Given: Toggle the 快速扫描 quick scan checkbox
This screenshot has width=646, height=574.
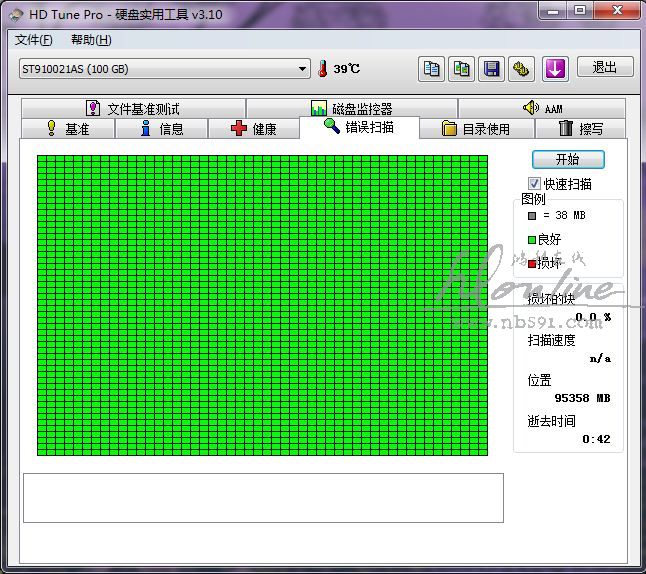Looking at the screenshot, I should pyautogui.click(x=534, y=184).
